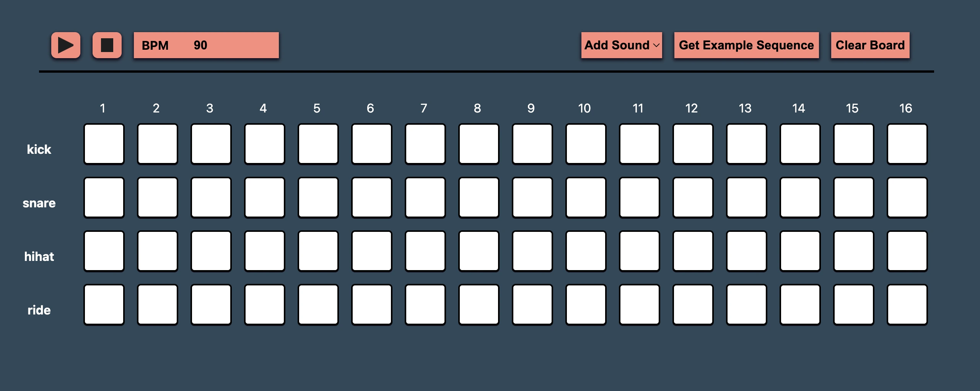Toggle kick on step 5
Screen dimensions: 980x391
(318, 144)
